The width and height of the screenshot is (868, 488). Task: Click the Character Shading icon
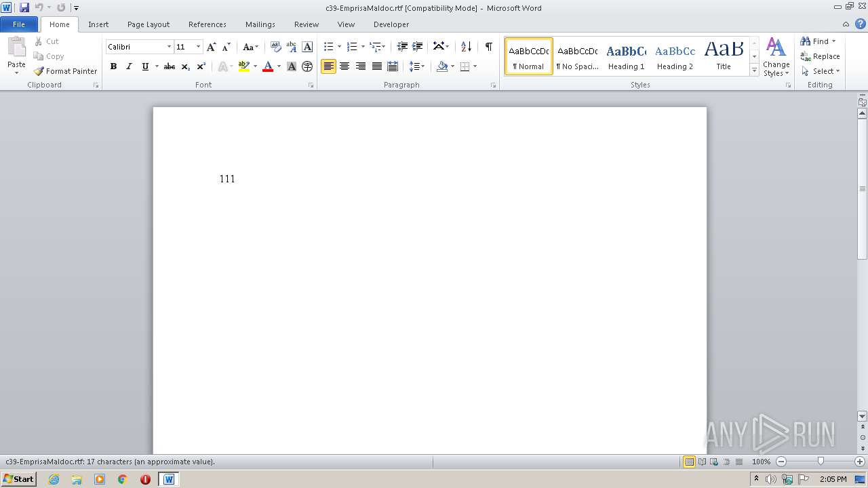point(292,66)
